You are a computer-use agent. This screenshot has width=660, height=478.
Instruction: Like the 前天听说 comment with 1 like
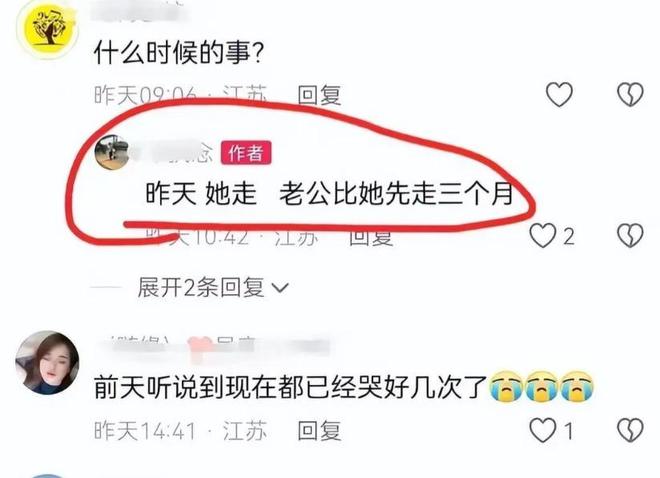(x=543, y=430)
